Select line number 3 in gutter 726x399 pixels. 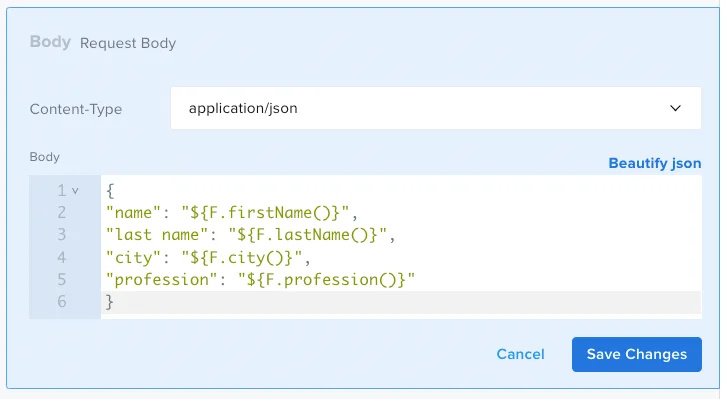(62, 235)
